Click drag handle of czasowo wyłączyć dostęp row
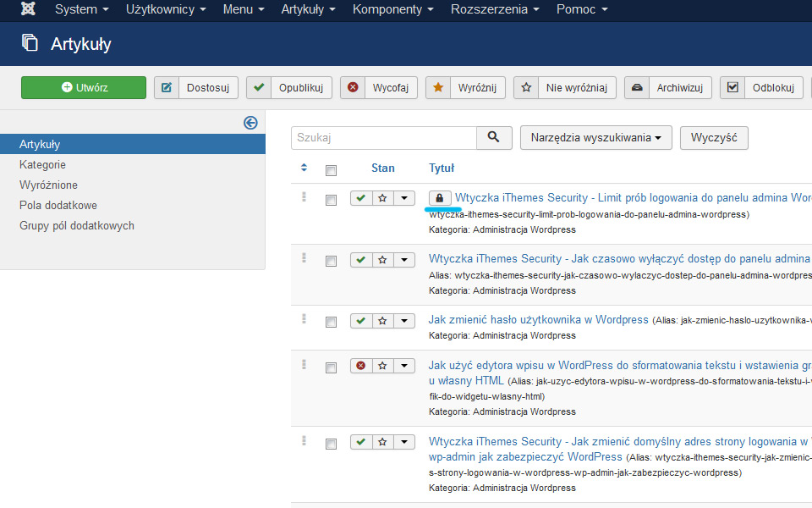This screenshot has width=812, height=508. click(304, 257)
